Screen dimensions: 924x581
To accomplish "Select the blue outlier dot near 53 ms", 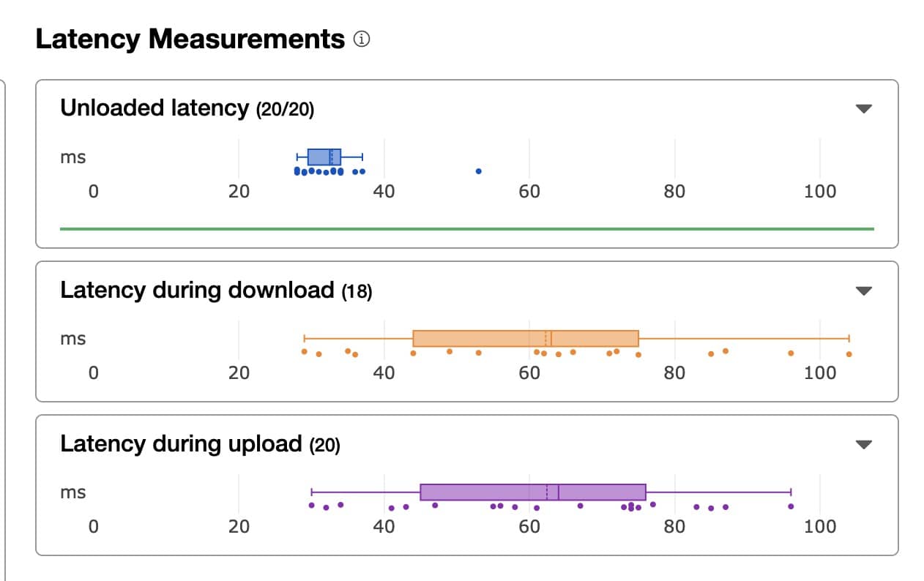I will (479, 170).
